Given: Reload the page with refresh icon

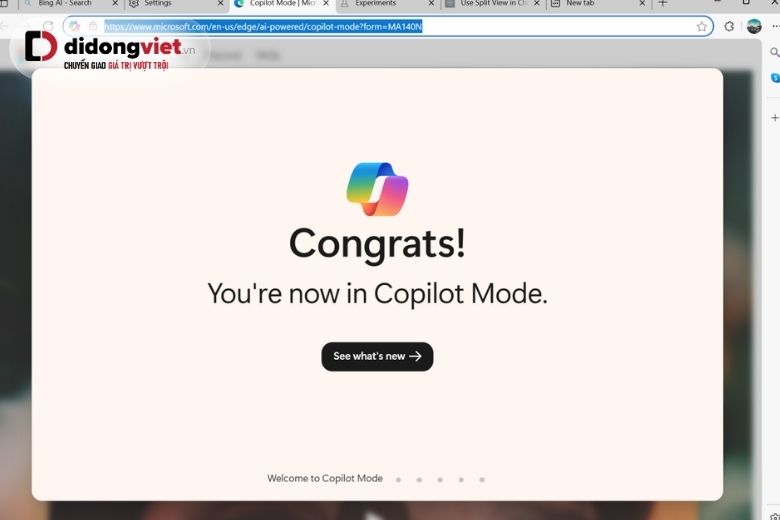Looking at the screenshot, I should tap(48, 26).
